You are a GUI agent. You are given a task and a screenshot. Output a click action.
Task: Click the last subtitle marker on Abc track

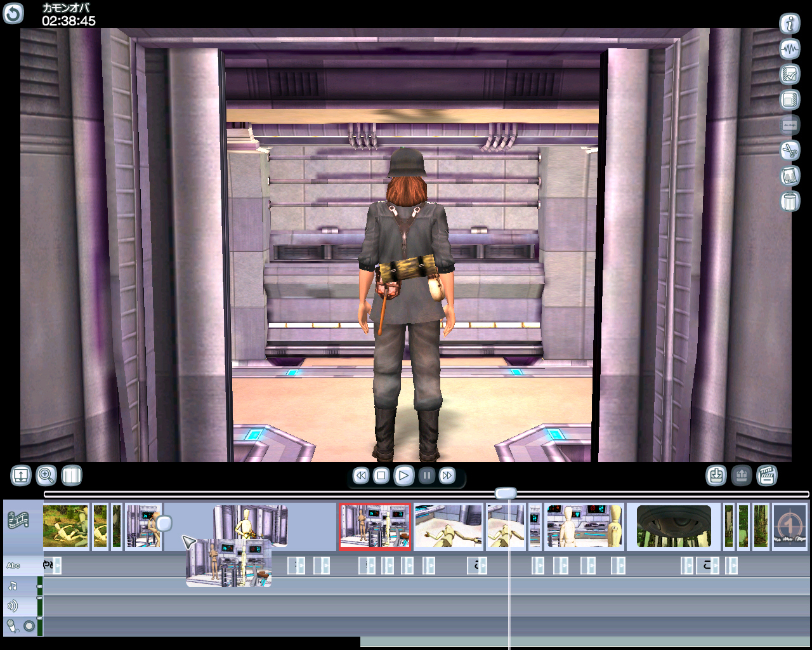[731, 565]
